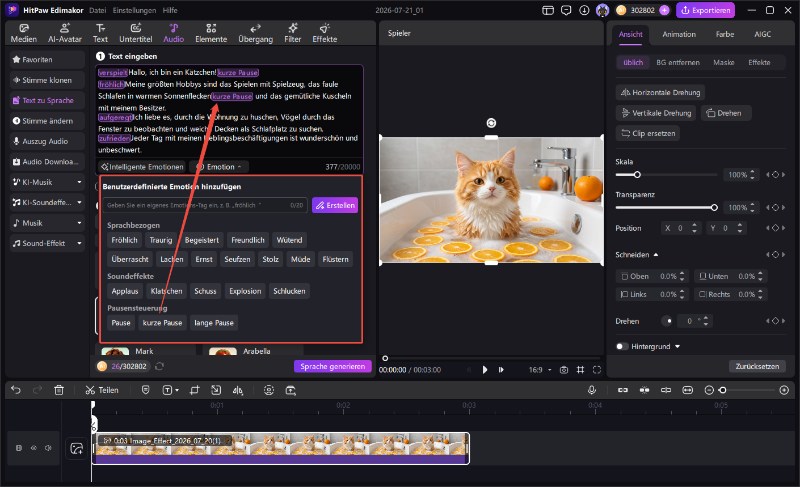Click the refresh icon next to 26/302802
800x487 pixels.
[159, 366]
